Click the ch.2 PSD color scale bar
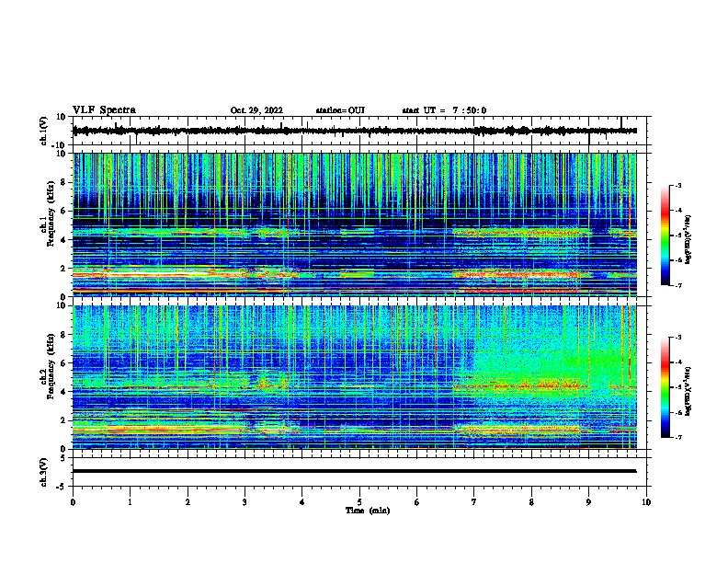The width and height of the screenshot is (728, 563). tap(665, 387)
